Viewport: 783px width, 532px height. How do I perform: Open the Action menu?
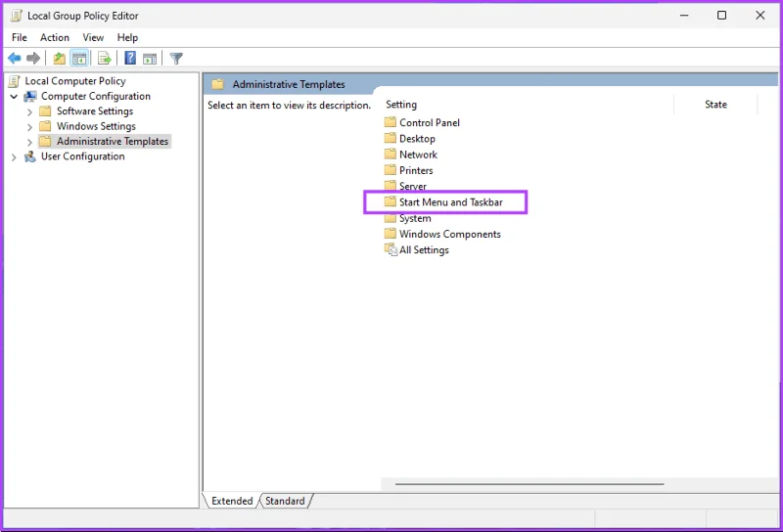(x=55, y=37)
